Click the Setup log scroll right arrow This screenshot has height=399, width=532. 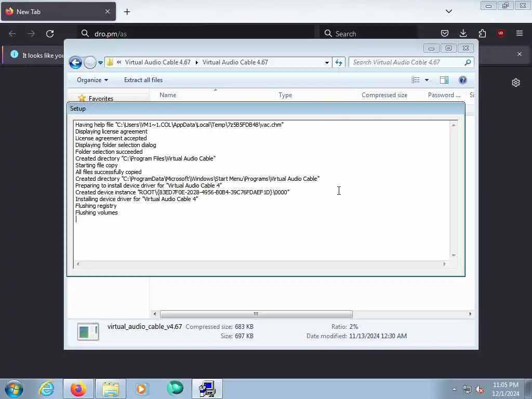pyautogui.click(x=445, y=264)
